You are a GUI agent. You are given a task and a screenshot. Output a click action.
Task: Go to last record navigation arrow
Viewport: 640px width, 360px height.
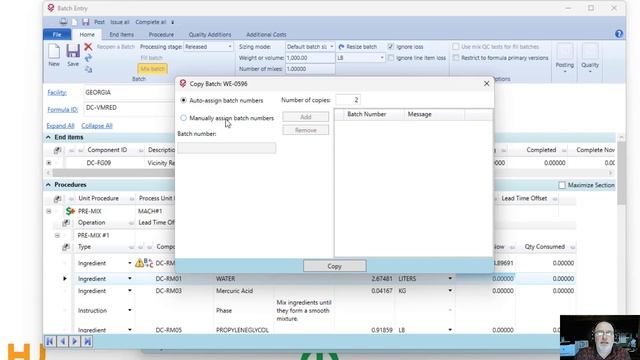pyautogui.click(x=87, y=341)
